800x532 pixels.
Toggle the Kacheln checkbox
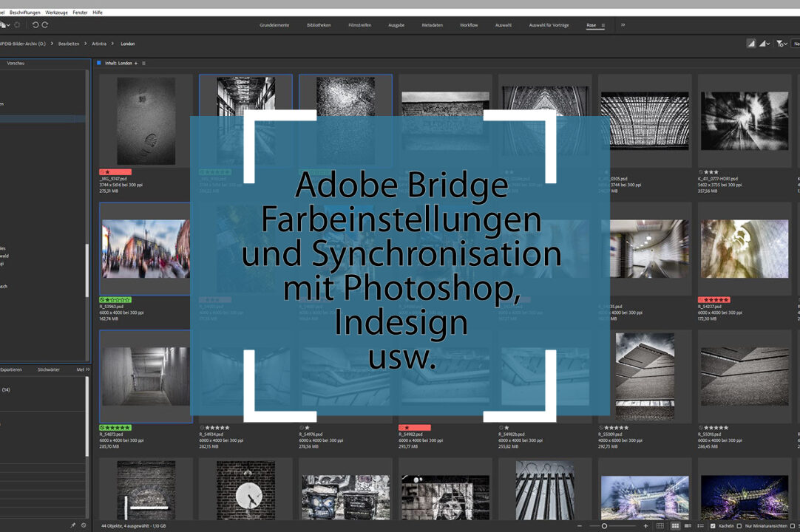coord(713,526)
